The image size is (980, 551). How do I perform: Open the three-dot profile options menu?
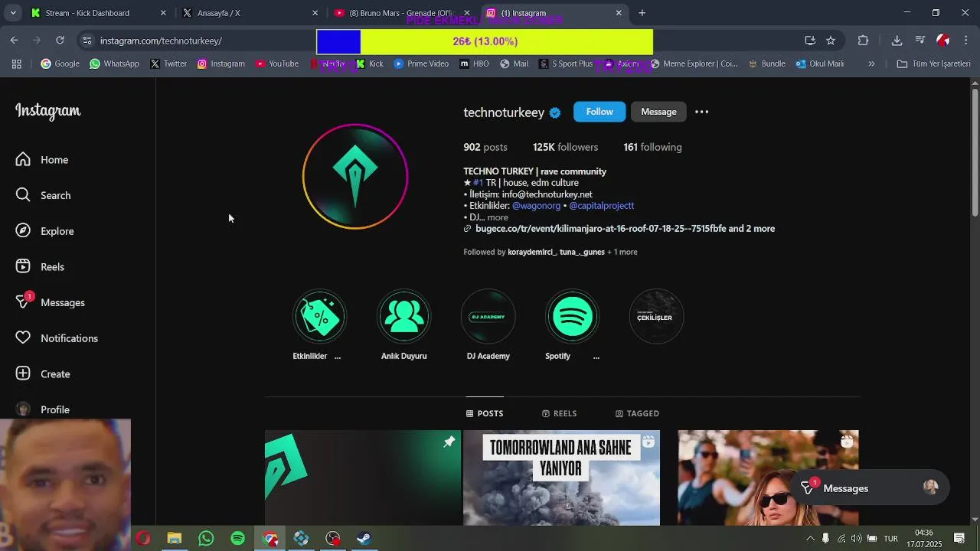click(701, 112)
